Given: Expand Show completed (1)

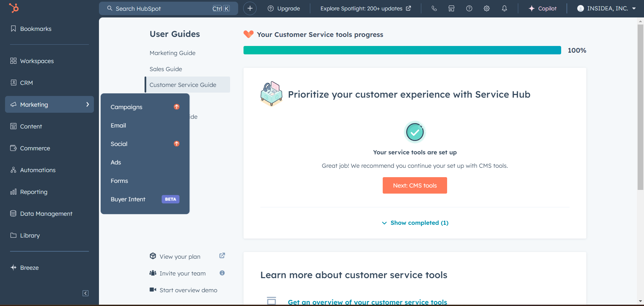Looking at the screenshot, I should [x=415, y=223].
